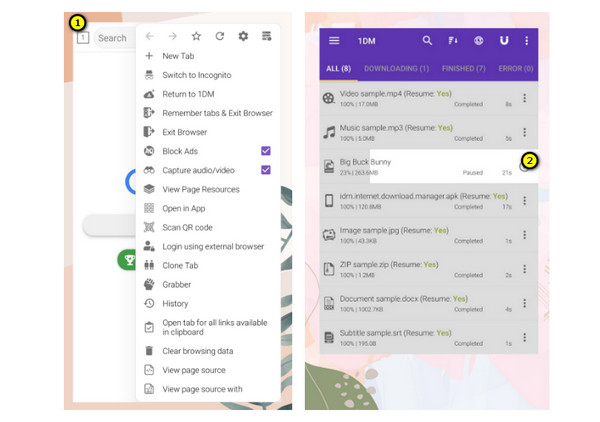This screenshot has height=422, width=600.
Task: Bookmark page with the star icon
Action: pyautogui.click(x=196, y=36)
